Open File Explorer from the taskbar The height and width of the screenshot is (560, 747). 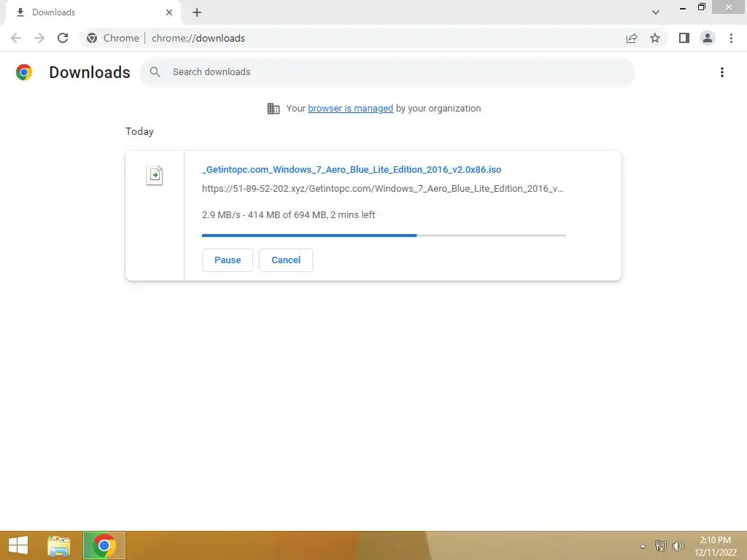point(58,545)
